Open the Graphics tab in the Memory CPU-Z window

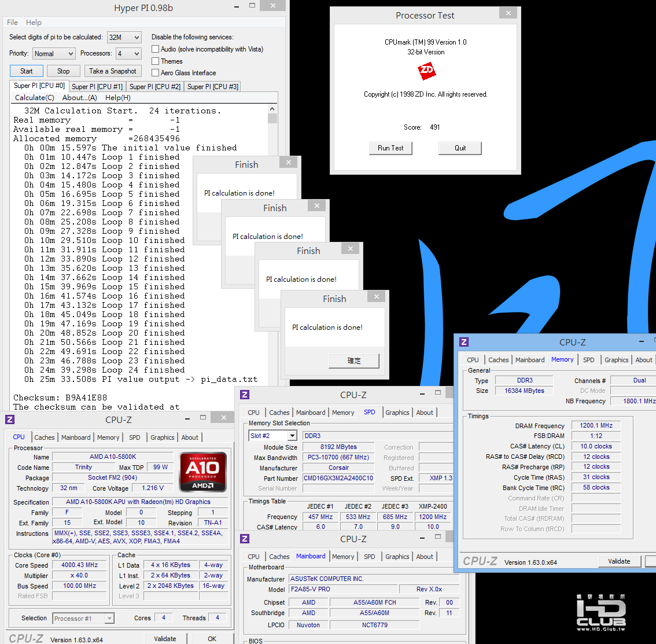[616, 360]
